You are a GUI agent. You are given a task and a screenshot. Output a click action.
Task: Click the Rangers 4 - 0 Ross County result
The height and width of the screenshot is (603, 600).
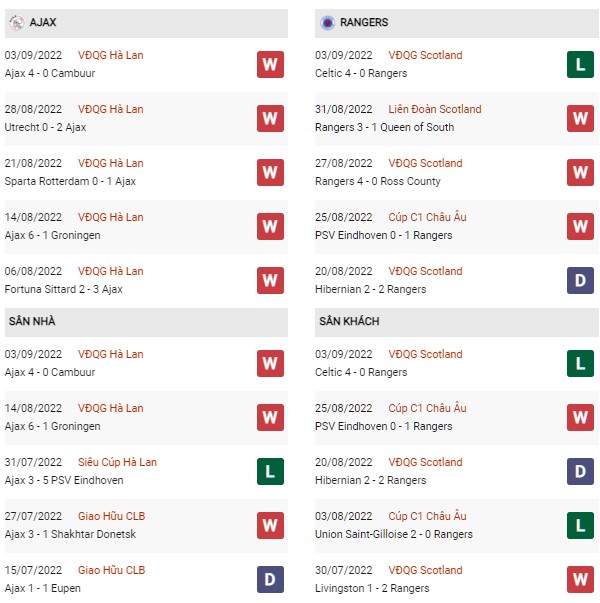378,181
